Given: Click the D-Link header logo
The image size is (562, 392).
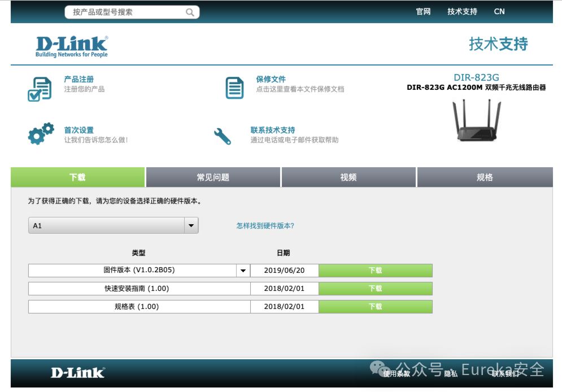Looking at the screenshot, I should 72,46.
